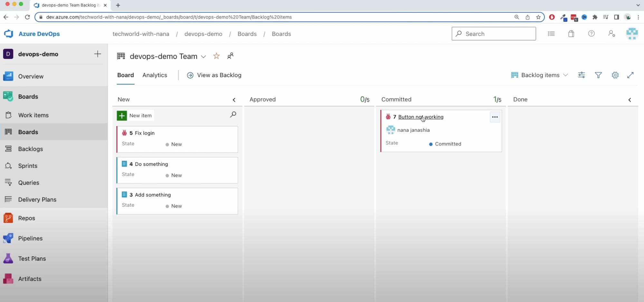
Task: Open the help question mark icon
Action: pyautogui.click(x=591, y=34)
